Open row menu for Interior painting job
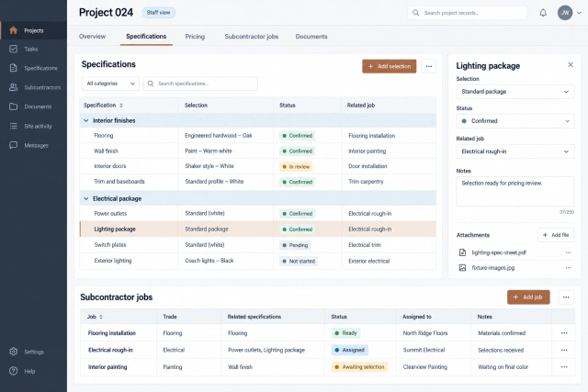The image size is (588, 392). coord(564,367)
